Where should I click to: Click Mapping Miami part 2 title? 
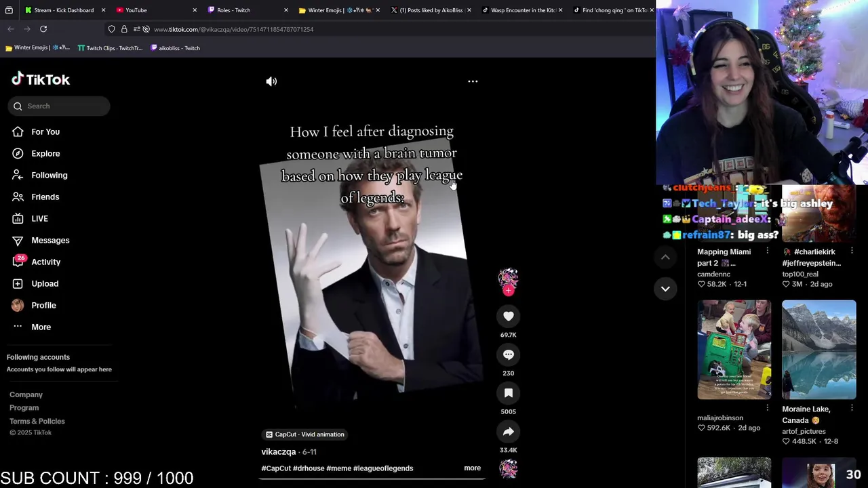tap(724, 257)
